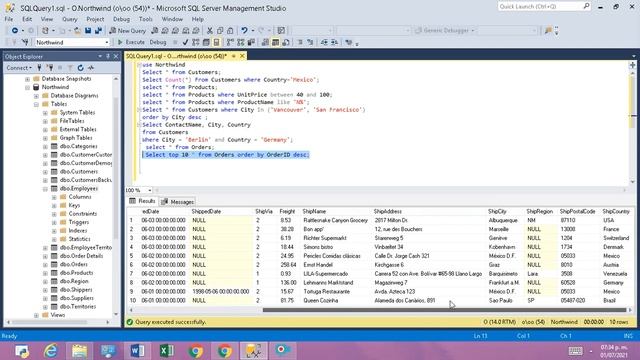Viewport: 640px width, 360px height.
Task: Collapse the Northwind database node
Action: point(27,87)
